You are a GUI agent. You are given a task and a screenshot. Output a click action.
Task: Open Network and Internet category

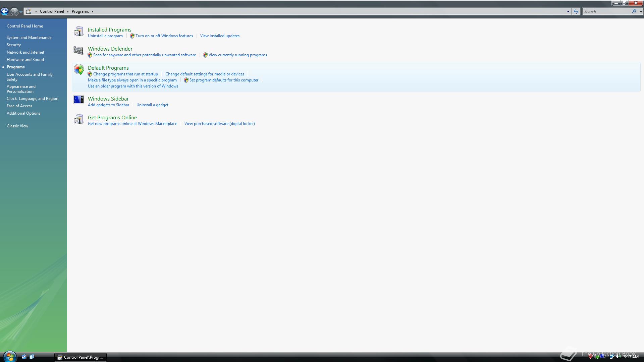point(25,52)
